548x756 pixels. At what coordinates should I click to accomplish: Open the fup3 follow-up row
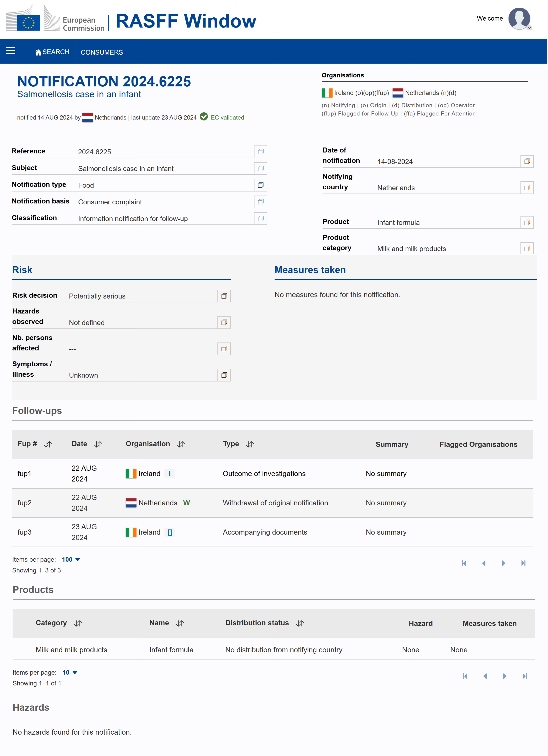pos(273,532)
